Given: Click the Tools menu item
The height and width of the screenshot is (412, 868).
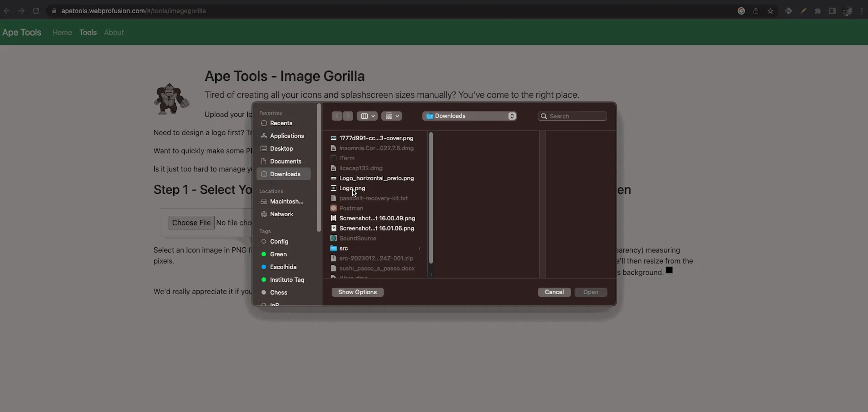Looking at the screenshot, I should coord(87,32).
